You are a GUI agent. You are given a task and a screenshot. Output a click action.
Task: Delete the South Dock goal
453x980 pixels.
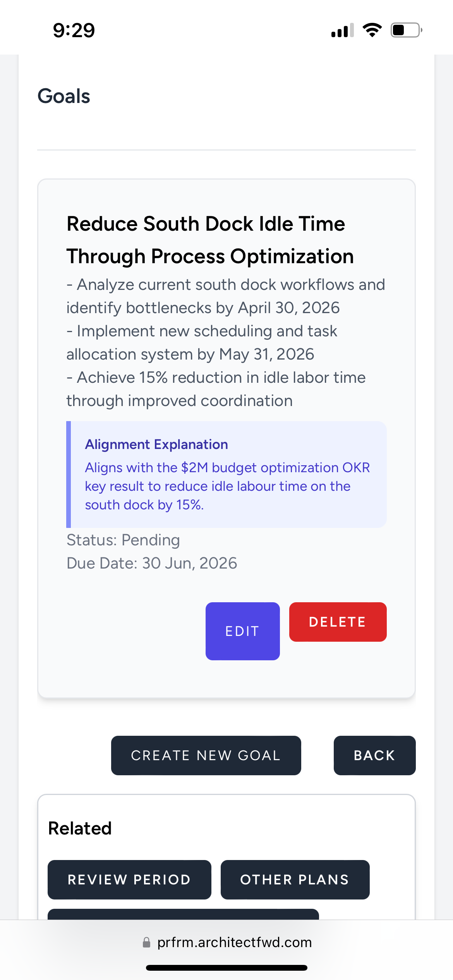click(x=338, y=622)
